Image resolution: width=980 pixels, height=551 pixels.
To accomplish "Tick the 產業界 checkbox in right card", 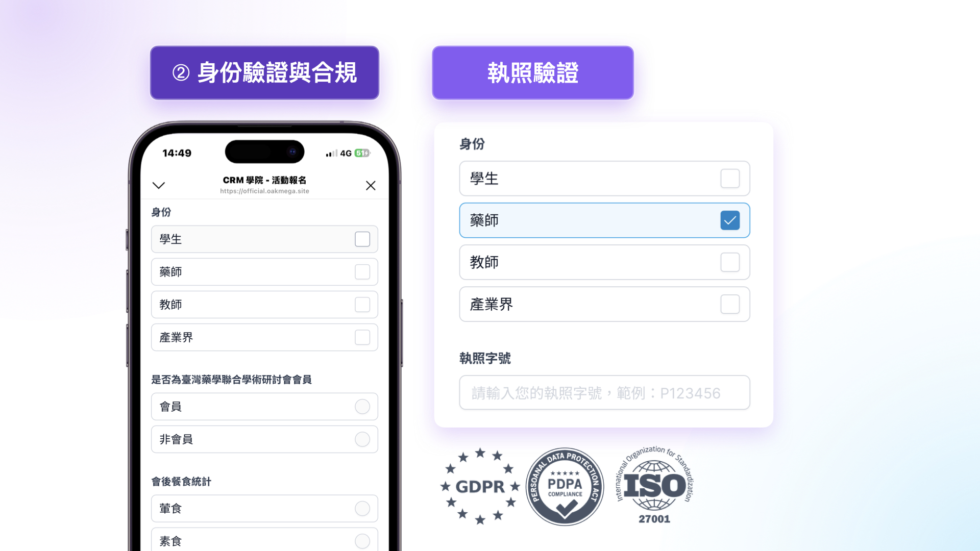I will click(x=730, y=304).
